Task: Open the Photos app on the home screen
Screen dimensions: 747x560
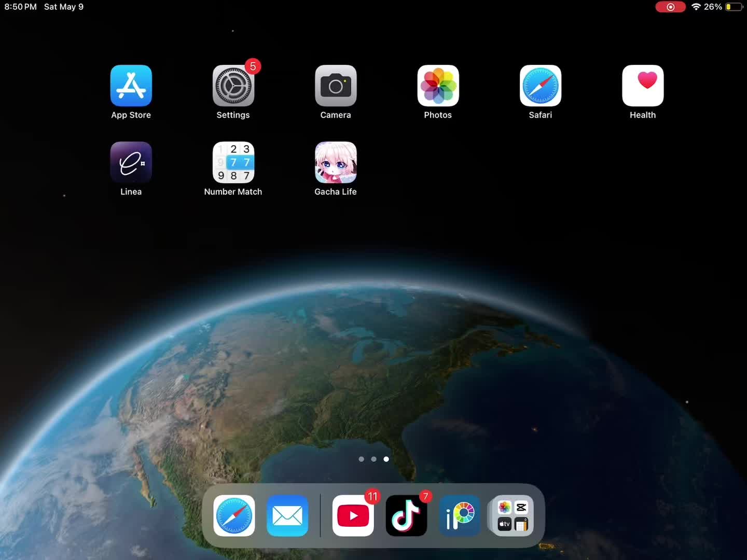Action: pos(438,86)
